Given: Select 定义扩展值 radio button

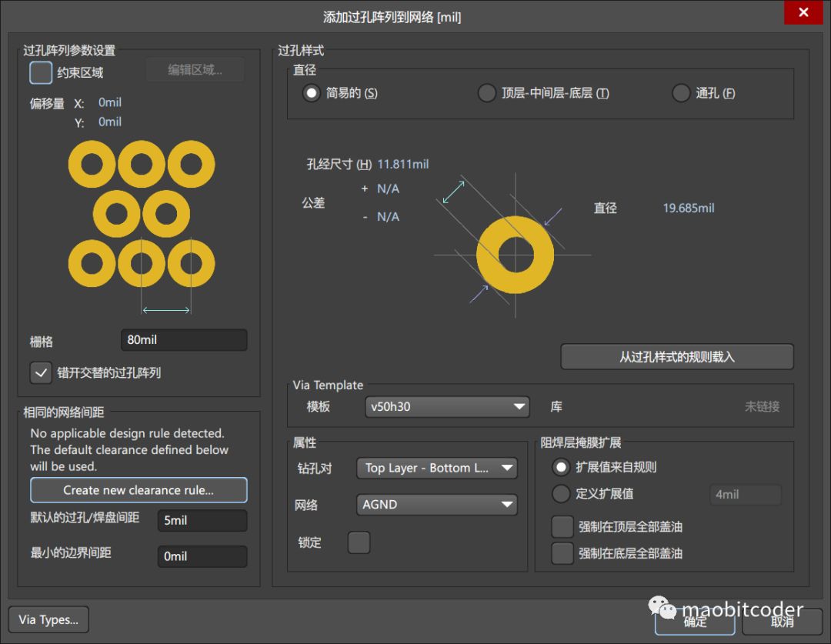Looking at the screenshot, I should (562, 494).
